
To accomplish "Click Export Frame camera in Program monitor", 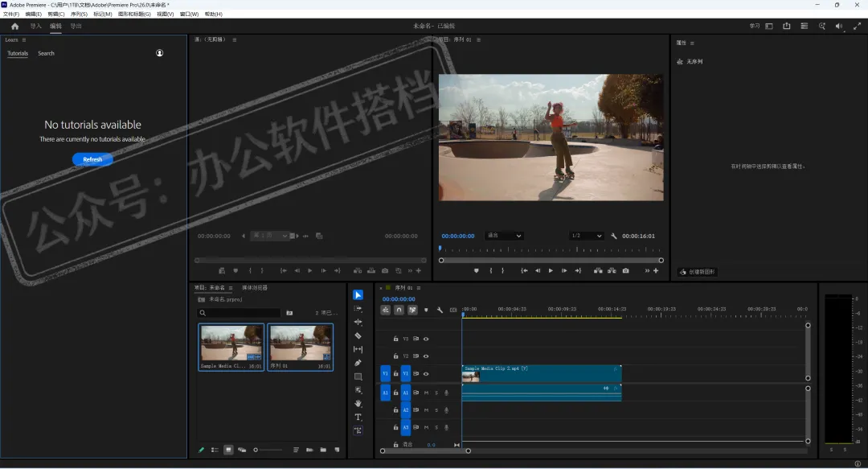I will click(x=625, y=271).
